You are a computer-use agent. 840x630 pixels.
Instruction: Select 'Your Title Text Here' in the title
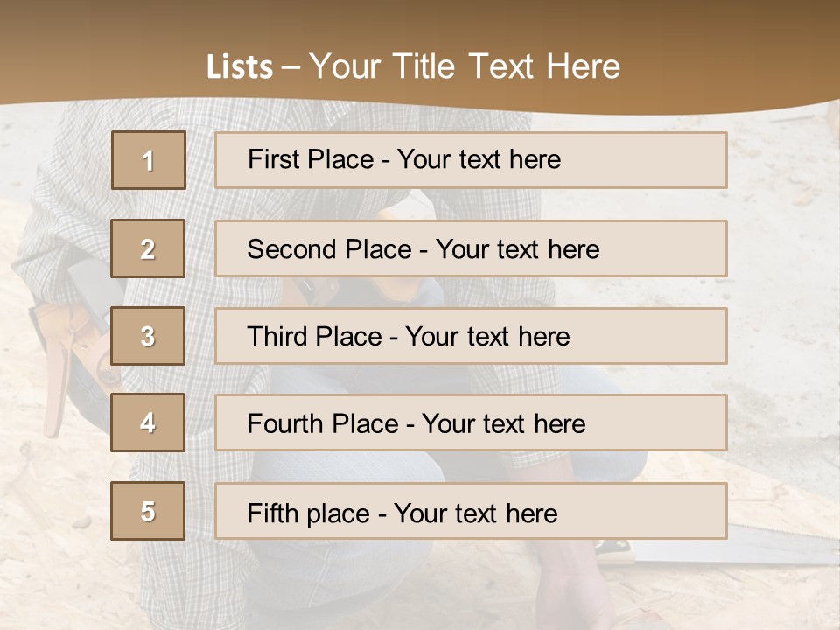click(x=464, y=66)
